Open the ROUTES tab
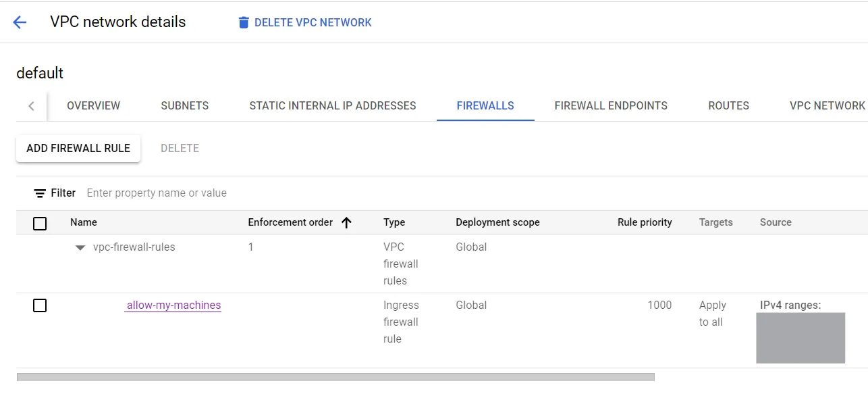Screen dimensions: 868x396 [728, 105]
